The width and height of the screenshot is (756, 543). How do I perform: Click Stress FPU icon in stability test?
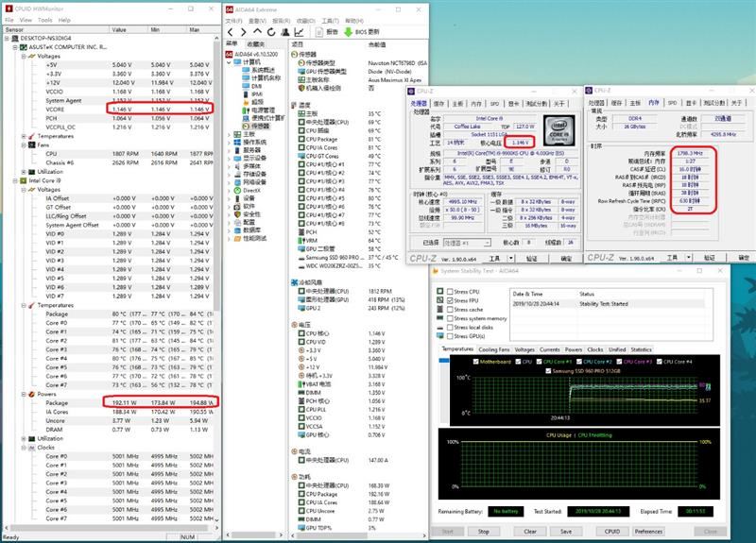point(439,300)
